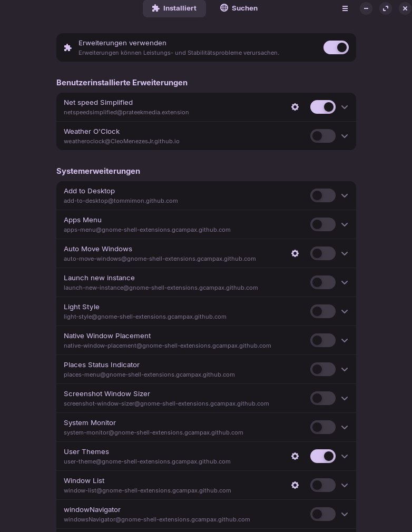This screenshot has height=532, width=412.
Task: Click the Screenshot Window Sizer row title
Action: [x=107, y=393]
